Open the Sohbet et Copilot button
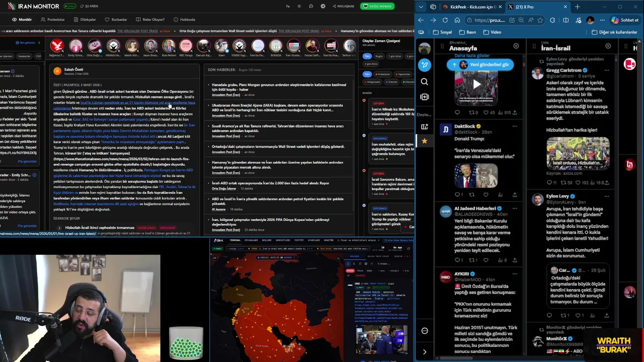The width and height of the screenshot is (644, 362). click(x=625, y=20)
